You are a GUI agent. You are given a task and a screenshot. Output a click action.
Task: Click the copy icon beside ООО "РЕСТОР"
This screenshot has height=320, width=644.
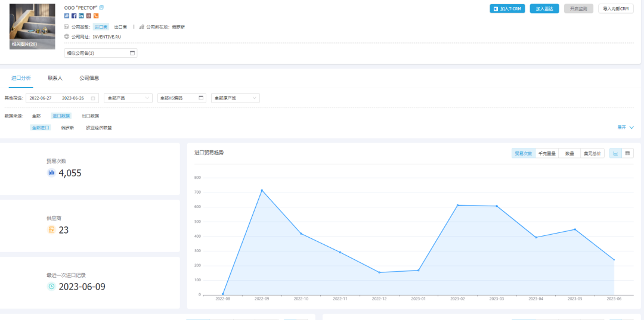[x=101, y=7]
